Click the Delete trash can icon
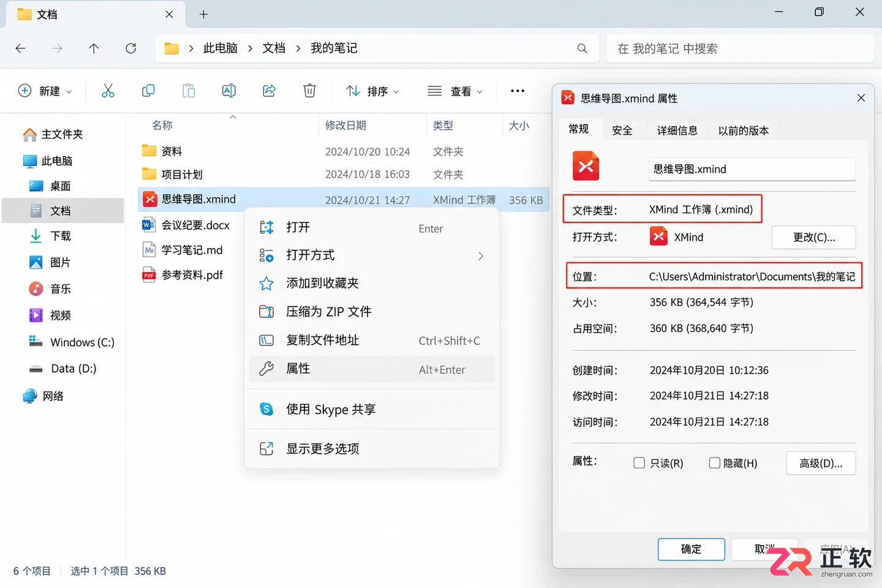The width and height of the screenshot is (882, 588). [x=309, y=91]
